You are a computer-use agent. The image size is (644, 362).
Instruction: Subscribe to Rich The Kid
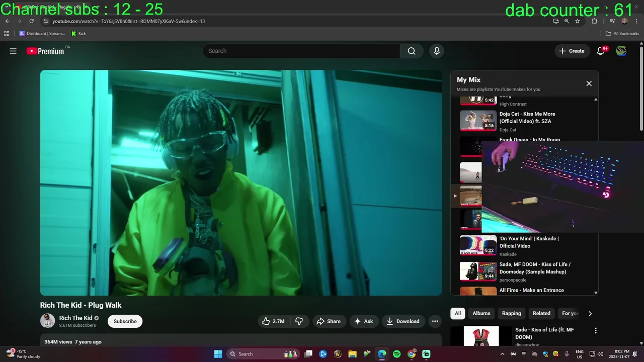pyautogui.click(x=125, y=321)
